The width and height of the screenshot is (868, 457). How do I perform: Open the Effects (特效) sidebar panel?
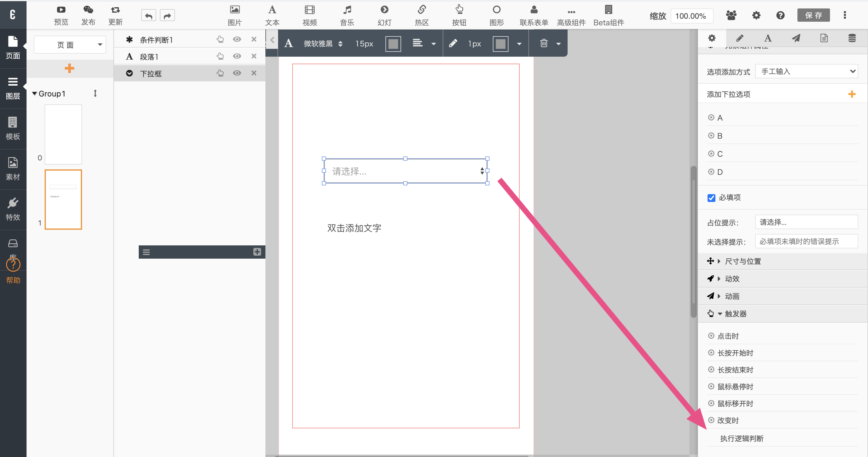(13, 209)
